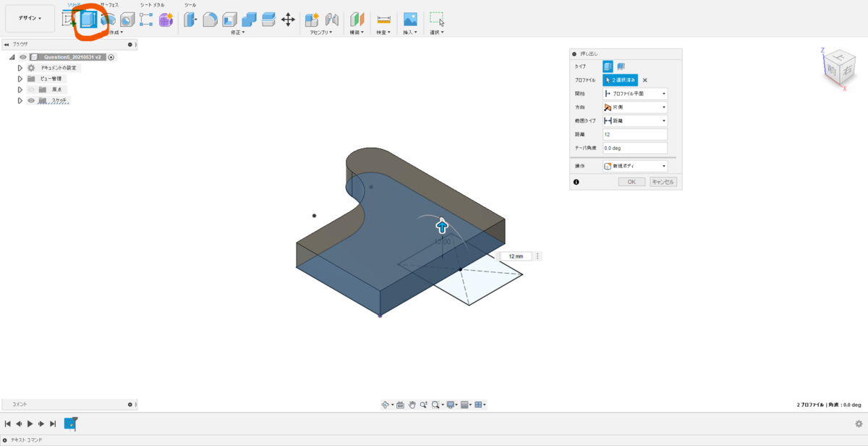Open timeline settings gear icon
The width and height of the screenshot is (868, 446).
tap(859, 424)
